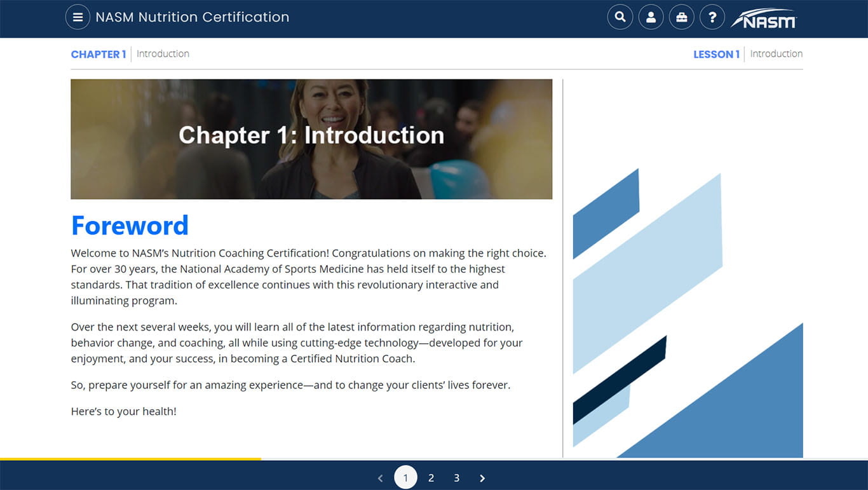Click the NASM logo
Image resolution: width=868 pixels, height=490 pixels.
764,18
